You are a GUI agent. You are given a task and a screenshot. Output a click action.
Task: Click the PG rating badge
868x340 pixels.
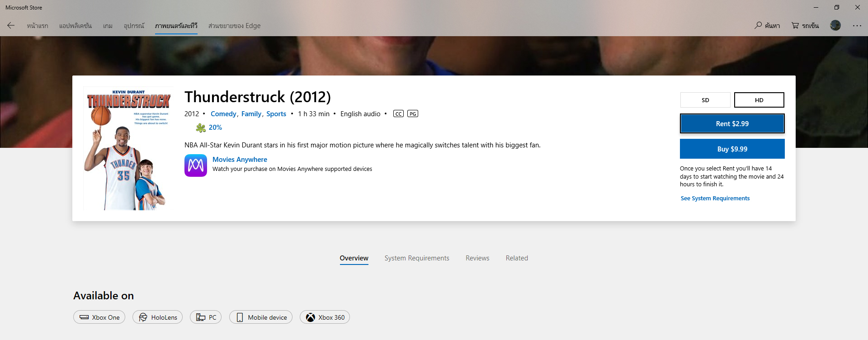(x=413, y=114)
